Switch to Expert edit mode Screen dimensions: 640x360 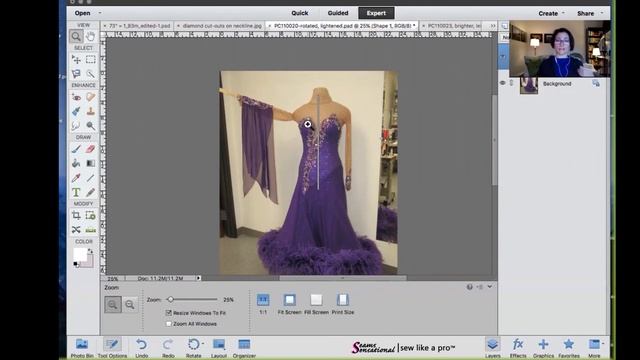[376, 13]
